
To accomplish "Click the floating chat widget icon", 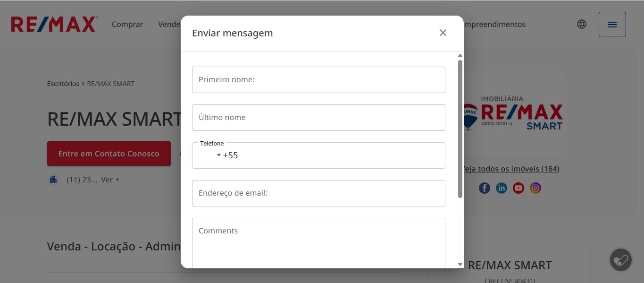I will pyautogui.click(x=621, y=260).
